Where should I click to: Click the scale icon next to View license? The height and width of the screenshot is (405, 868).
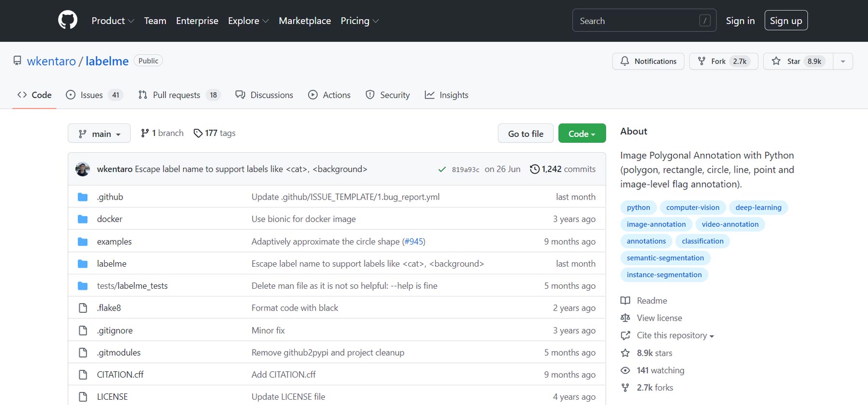[x=625, y=318]
